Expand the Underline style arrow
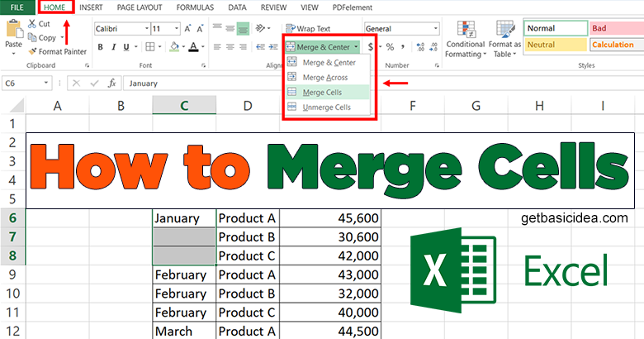Viewport: 644px width, 339px height. tap(135, 47)
